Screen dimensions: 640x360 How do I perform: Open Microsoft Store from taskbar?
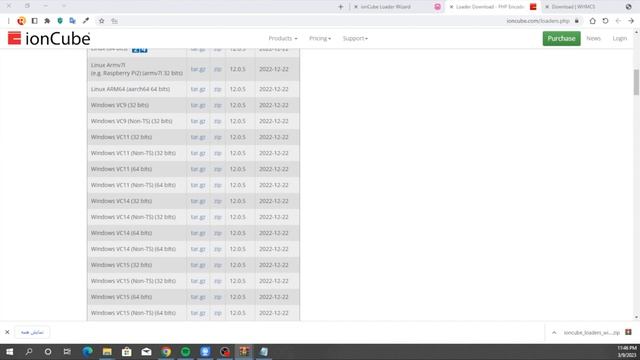coord(127,351)
